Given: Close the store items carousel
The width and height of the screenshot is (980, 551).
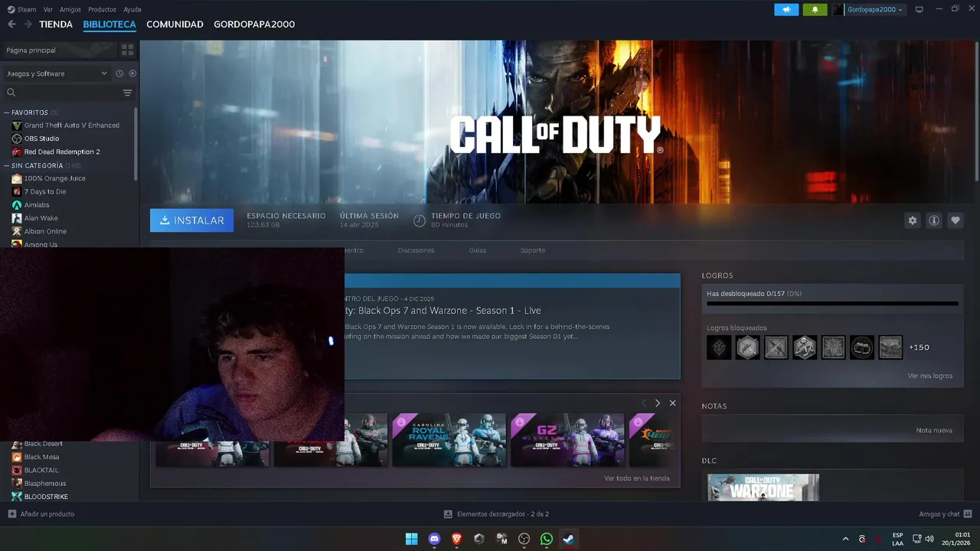Looking at the screenshot, I should tap(672, 403).
